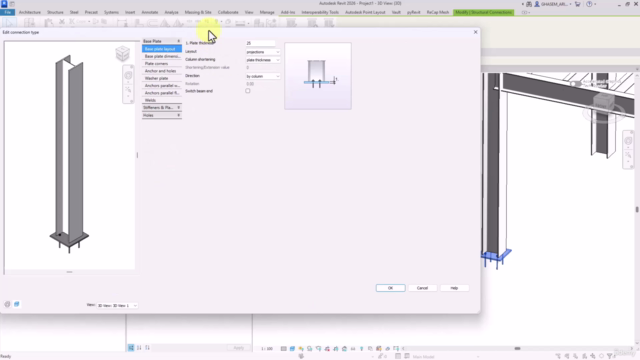Click the Visual Style icon in view control bar
Image resolution: width=640 pixels, height=360 pixels.
[x=292, y=349]
